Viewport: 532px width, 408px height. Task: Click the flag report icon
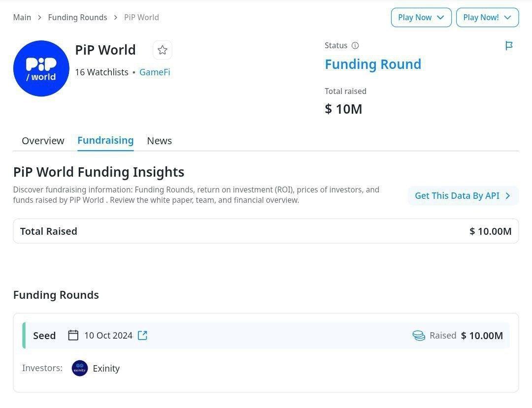point(509,46)
